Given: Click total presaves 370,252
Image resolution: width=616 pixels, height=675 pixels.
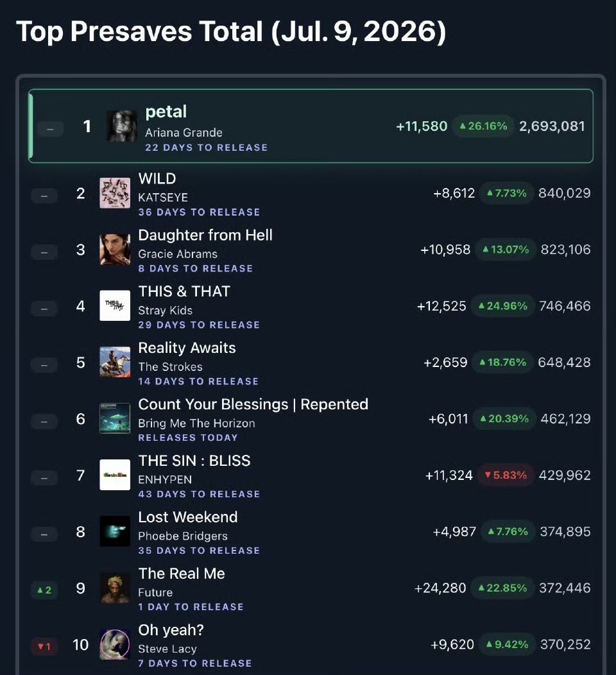Looking at the screenshot, I should tap(565, 644).
